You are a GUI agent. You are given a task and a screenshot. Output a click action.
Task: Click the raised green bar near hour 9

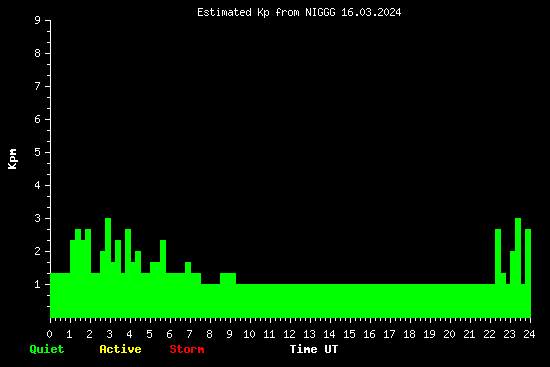pos(228,295)
